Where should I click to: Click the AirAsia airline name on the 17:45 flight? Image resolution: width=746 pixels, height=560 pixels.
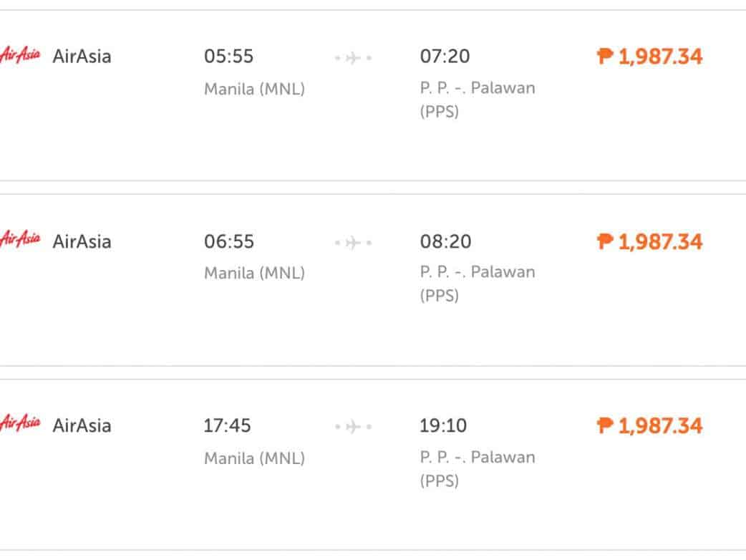tap(82, 426)
